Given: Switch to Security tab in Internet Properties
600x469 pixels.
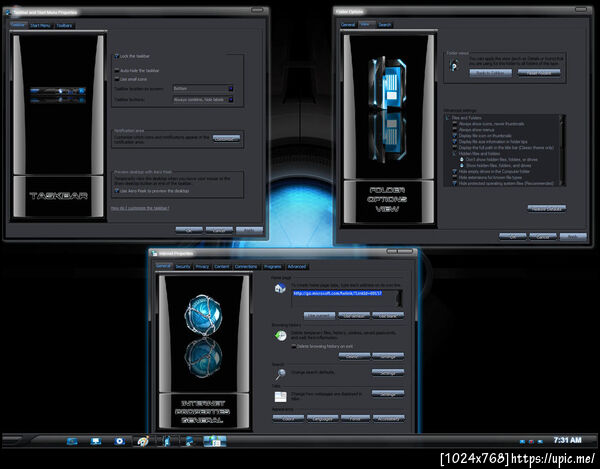Looking at the screenshot, I should click(183, 267).
